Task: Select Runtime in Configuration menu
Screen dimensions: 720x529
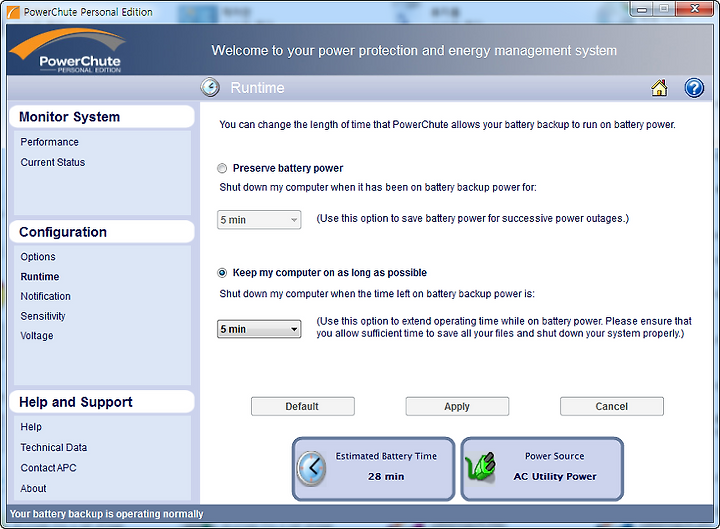Action: click(x=40, y=276)
